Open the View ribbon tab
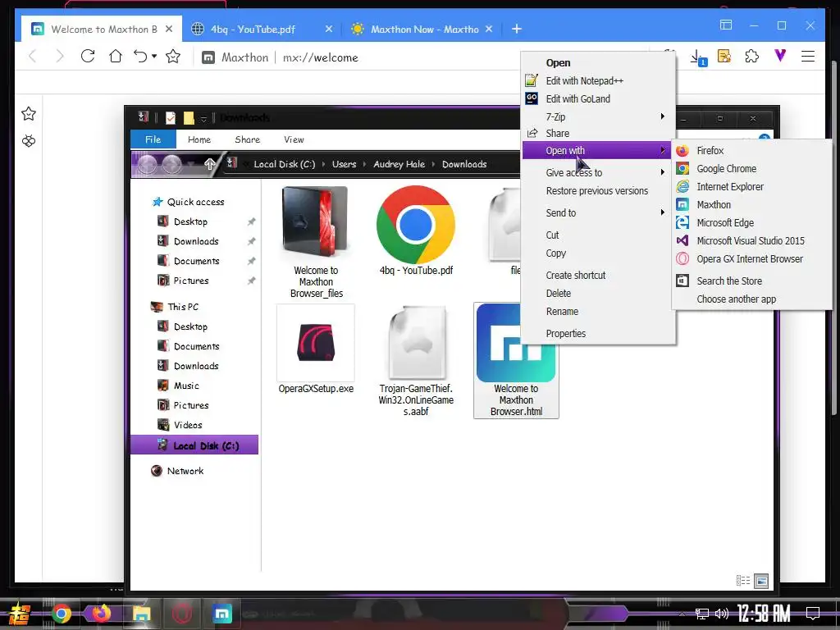 point(294,139)
